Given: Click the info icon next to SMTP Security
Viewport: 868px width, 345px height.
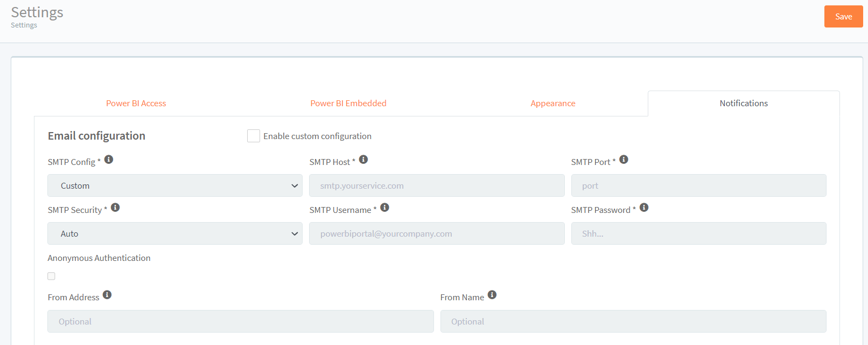Looking at the screenshot, I should (115, 208).
